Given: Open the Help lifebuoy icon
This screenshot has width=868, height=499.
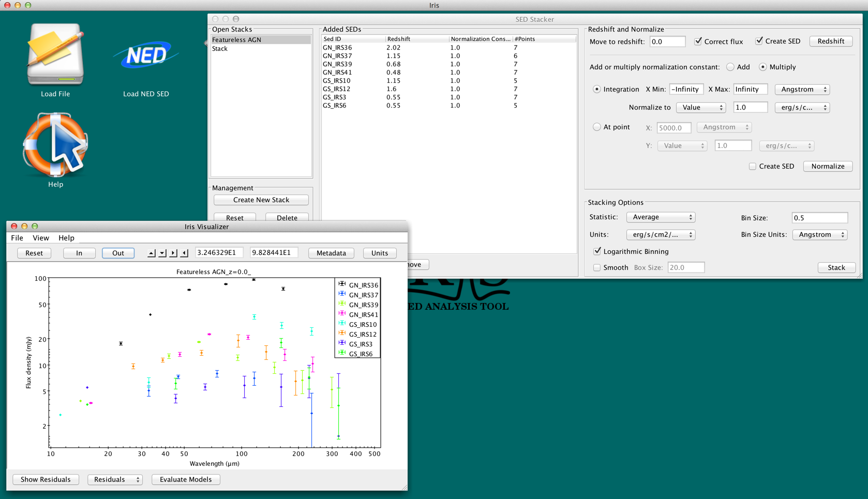Looking at the screenshot, I should coord(55,145).
